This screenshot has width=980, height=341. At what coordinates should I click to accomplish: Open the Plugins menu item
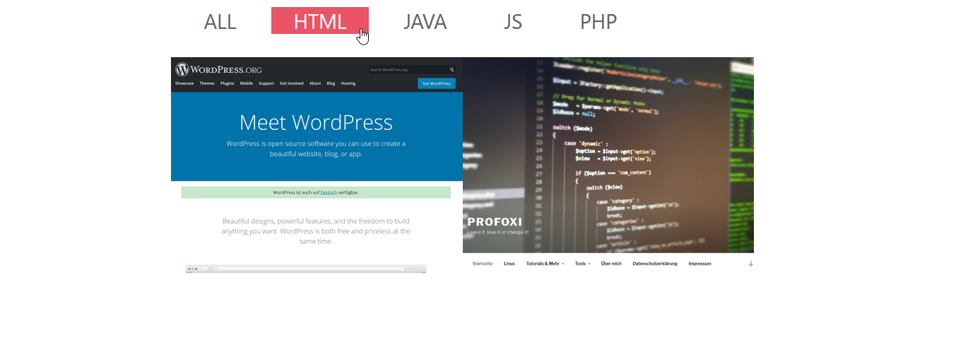coord(228,83)
